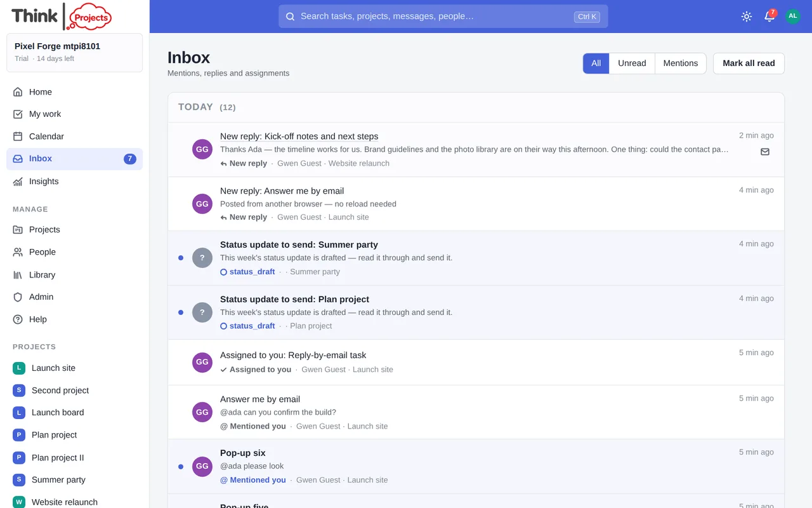
Task: Select the Mentions filter
Action: click(680, 63)
